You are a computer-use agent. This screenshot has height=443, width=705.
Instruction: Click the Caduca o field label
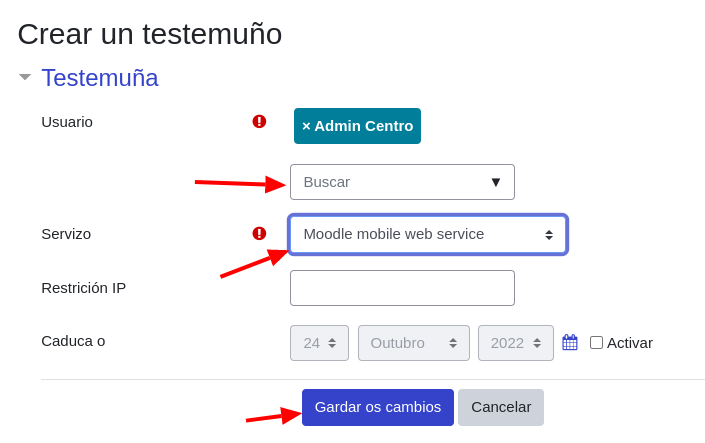pyautogui.click(x=73, y=340)
